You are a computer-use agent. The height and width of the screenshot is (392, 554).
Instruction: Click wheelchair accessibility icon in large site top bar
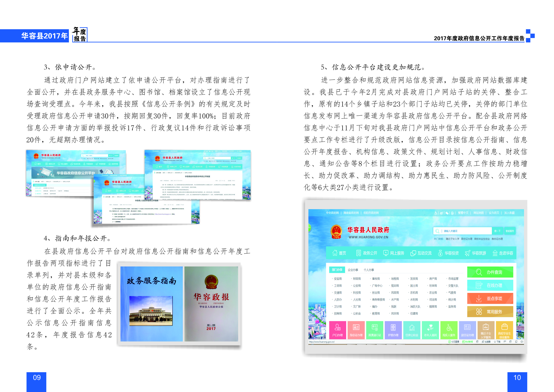(436, 213)
